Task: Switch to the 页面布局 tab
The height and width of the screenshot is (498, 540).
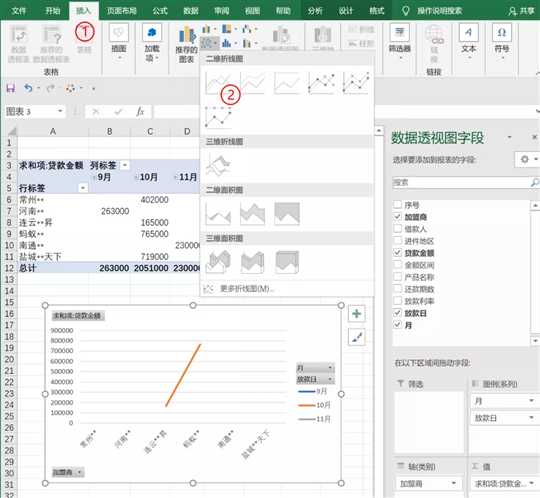Action: pos(122,11)
